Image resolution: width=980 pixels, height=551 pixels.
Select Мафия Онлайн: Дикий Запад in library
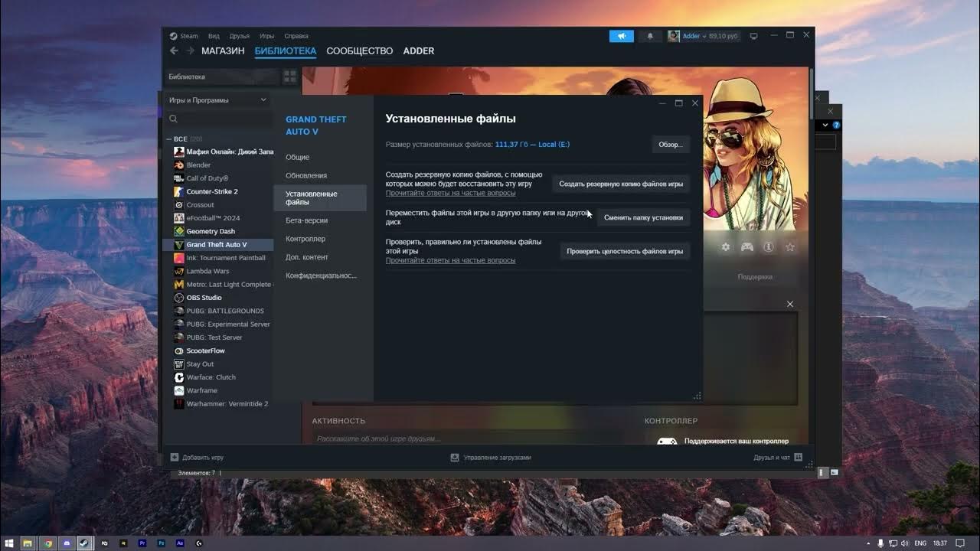tap(224, 152)
